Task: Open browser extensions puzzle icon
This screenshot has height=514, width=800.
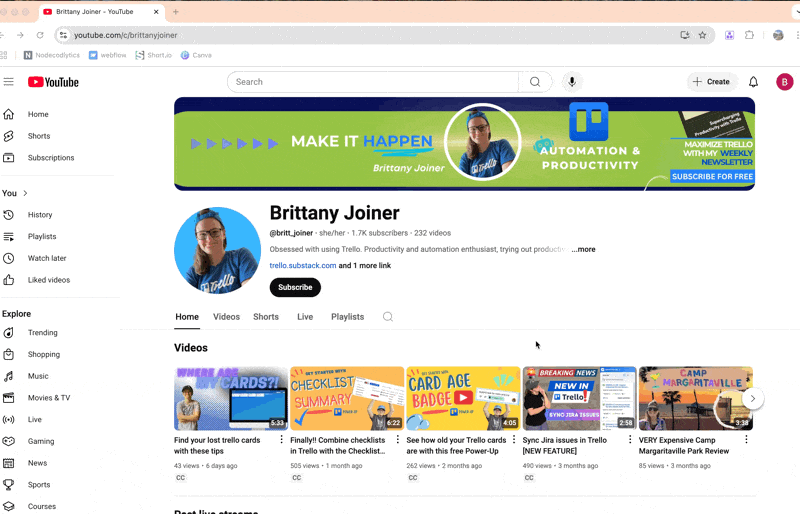Action: coord(749,35)
